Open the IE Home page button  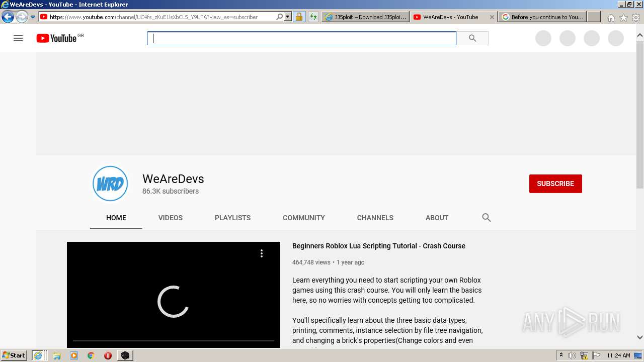click(611, 18)
